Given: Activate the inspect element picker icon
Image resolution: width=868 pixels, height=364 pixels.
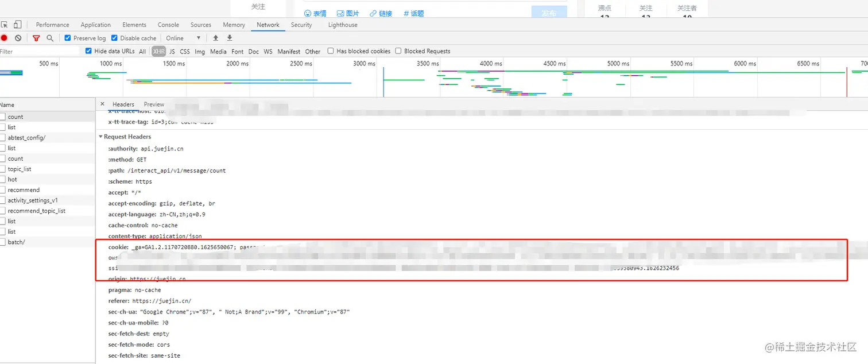Looking at the screenshot, I should click(4, 25).
